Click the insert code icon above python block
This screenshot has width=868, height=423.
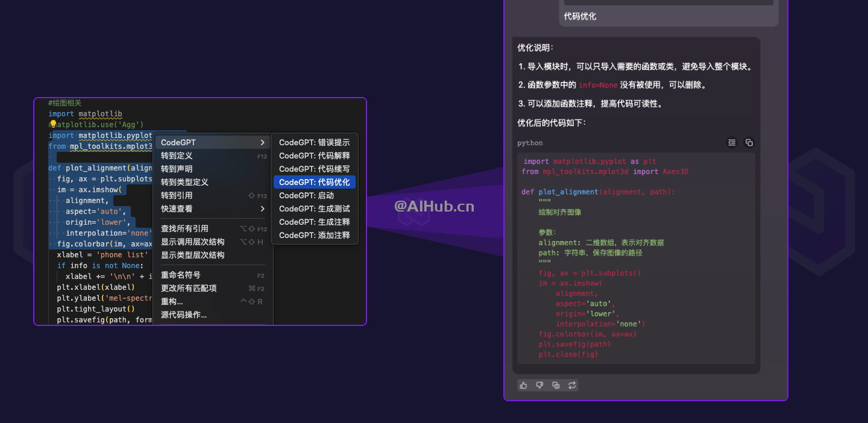732,143
